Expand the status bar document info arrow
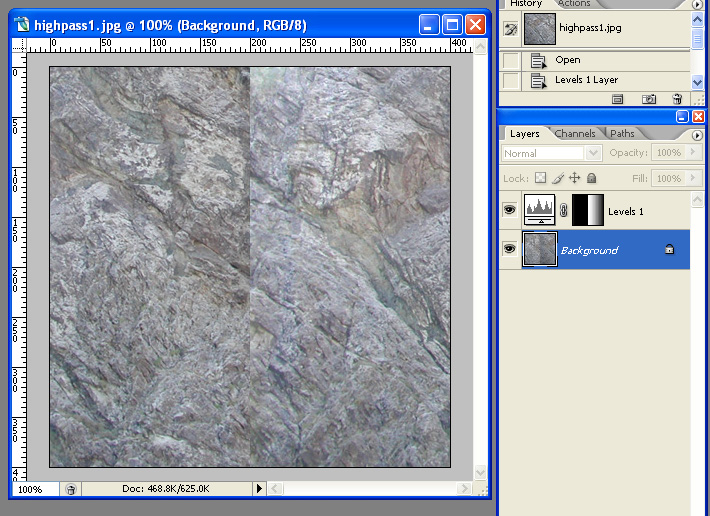The width and height of the screenshot is (710, 516). 259,489
